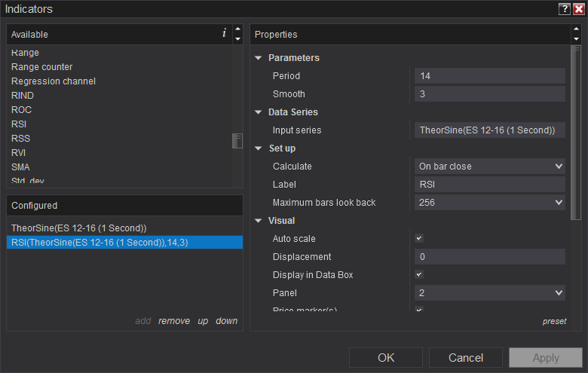The height and width of the screenshot is (373, 588).
Task: Collapse the Parameters section
Action: pyautogui.click(x=259, y=58)
